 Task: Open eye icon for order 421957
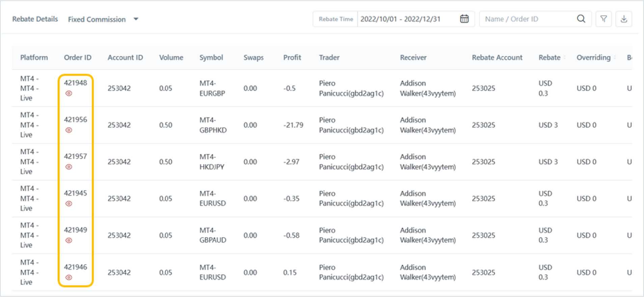click(69, 167)
